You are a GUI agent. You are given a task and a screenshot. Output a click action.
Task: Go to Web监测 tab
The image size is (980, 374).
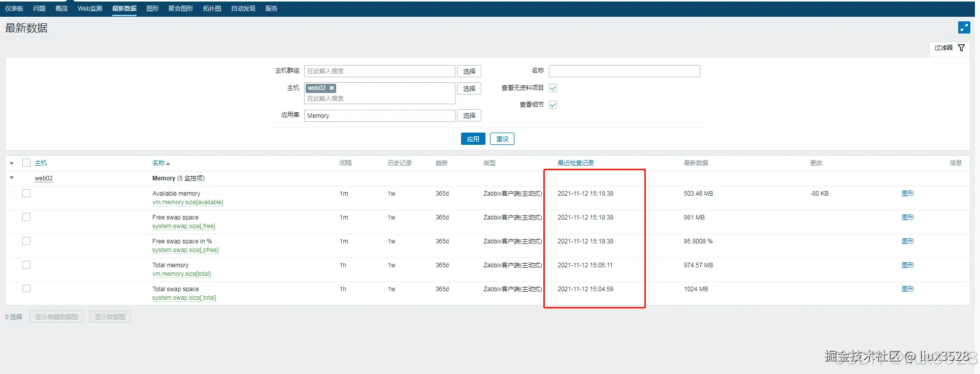click(90, 9)
